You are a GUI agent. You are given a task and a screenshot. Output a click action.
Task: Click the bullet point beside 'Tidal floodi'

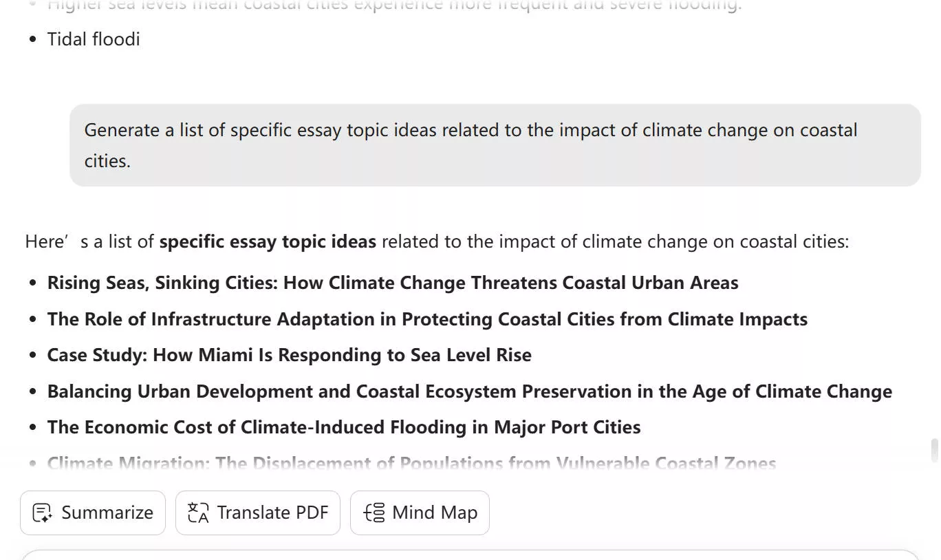[32, 39]
